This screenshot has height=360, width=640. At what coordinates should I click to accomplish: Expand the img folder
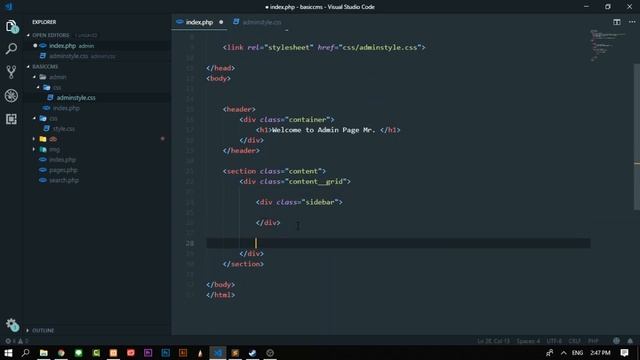[34, 149]
